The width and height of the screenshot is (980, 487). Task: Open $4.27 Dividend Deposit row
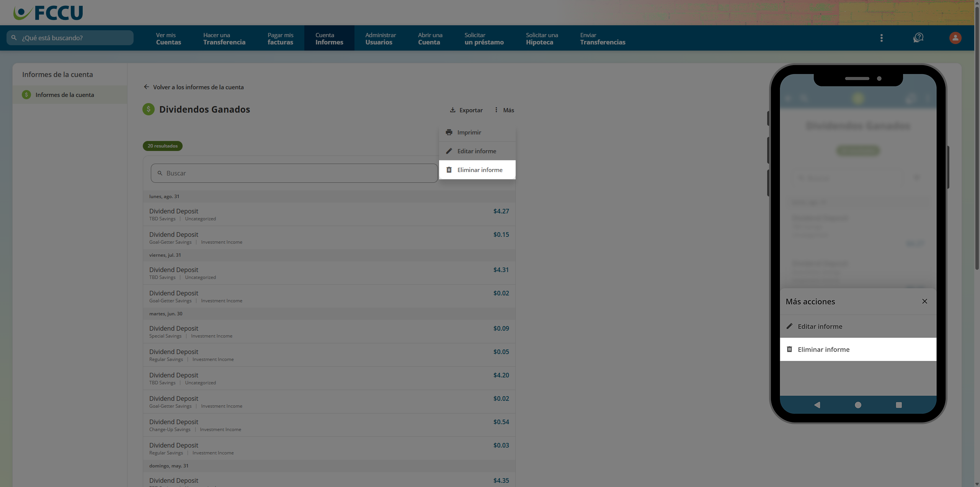tap(329, 214)
